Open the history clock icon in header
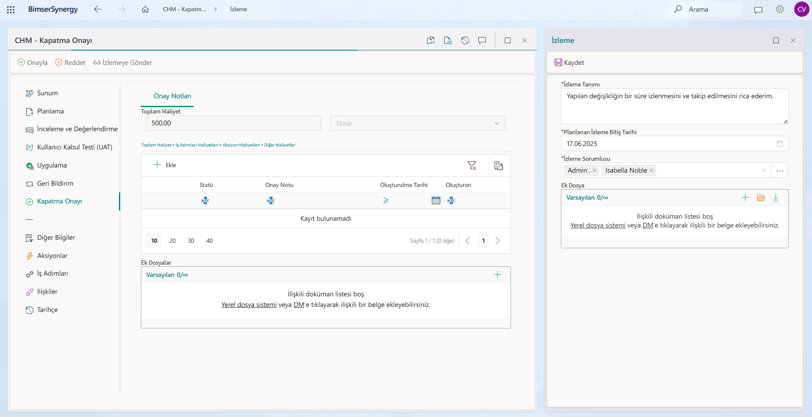This screenshot has height=417, width=812. click(465, 40)
